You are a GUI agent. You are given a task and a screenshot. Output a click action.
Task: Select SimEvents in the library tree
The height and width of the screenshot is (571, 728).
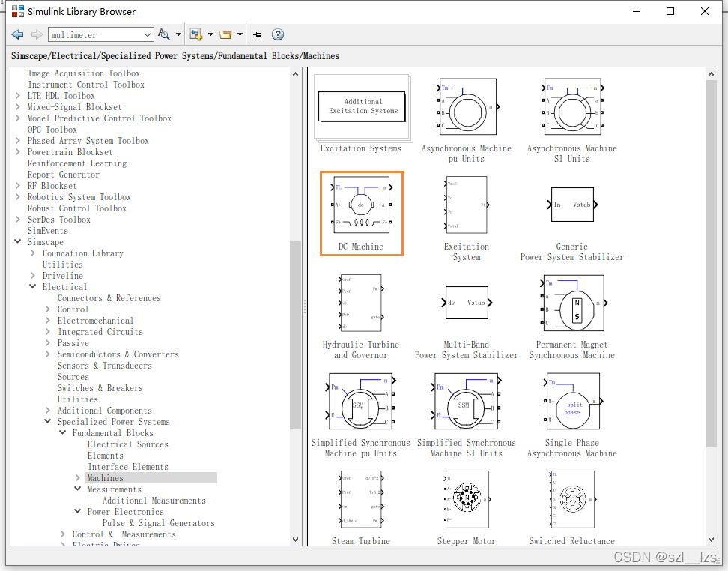click(47, 231)
